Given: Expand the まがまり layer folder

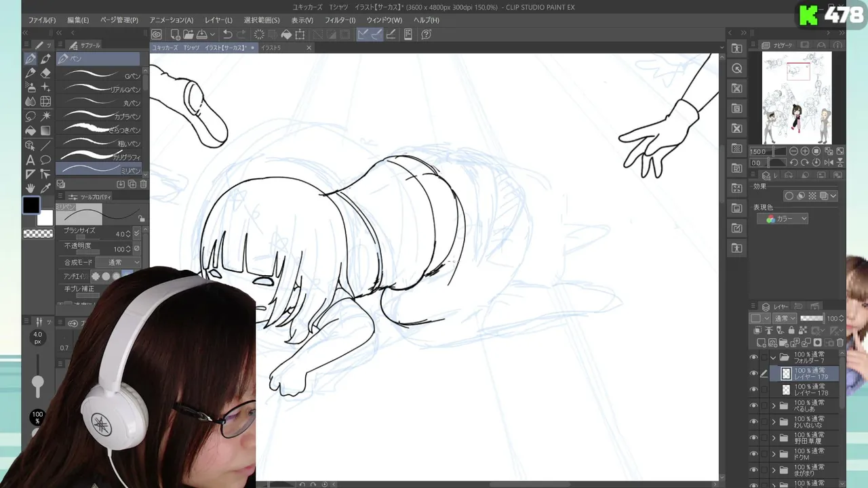Looking at the screenshot, I should [773, 470].
